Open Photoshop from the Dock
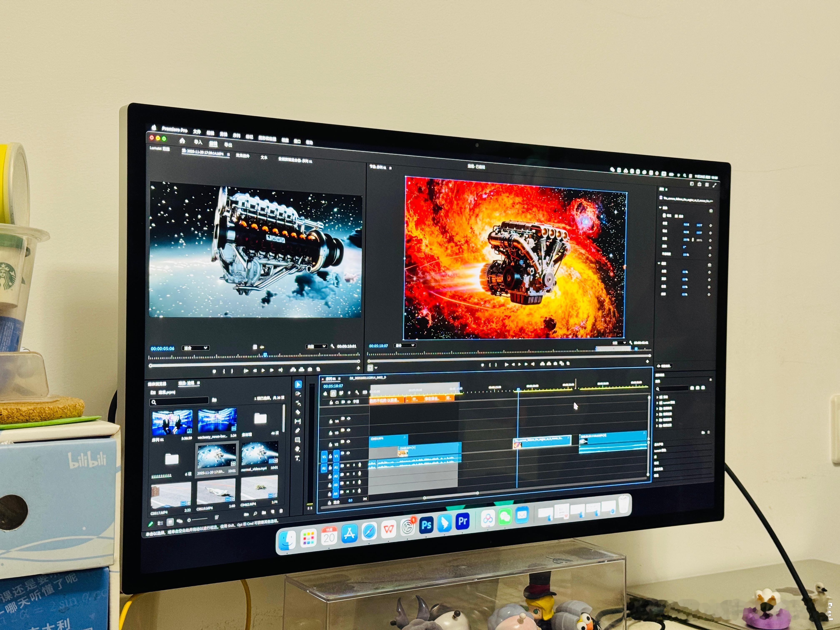Image resolution: width=840 pixels, height=630 pixels. [426, 525]
